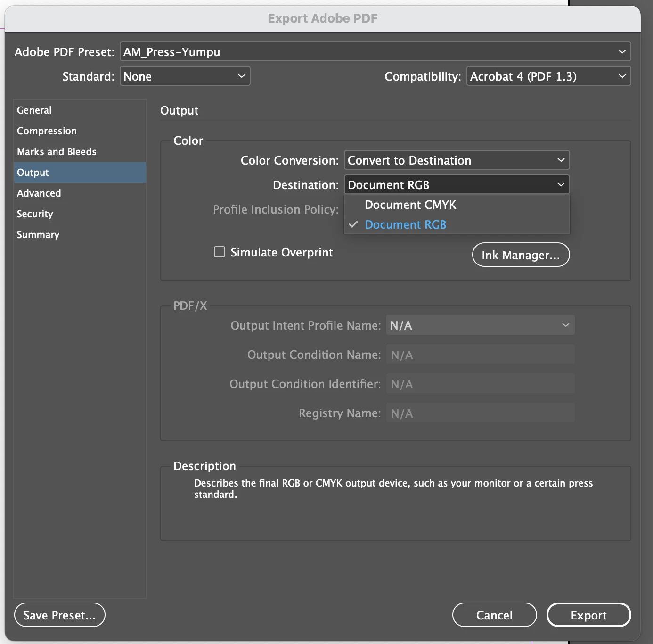Open the Compatibility dropdown showing Acrobat 4
The image size is (653, 644).
548,76
